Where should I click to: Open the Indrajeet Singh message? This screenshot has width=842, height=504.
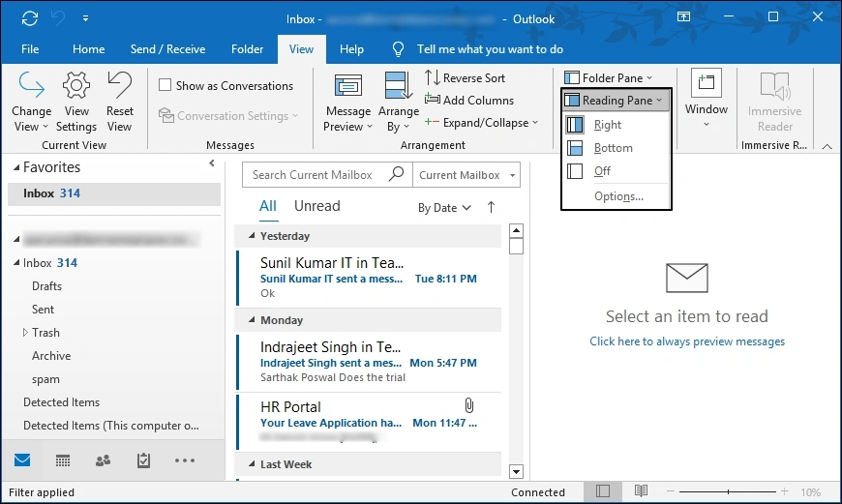pyautogui.click(x=369, y=363)
